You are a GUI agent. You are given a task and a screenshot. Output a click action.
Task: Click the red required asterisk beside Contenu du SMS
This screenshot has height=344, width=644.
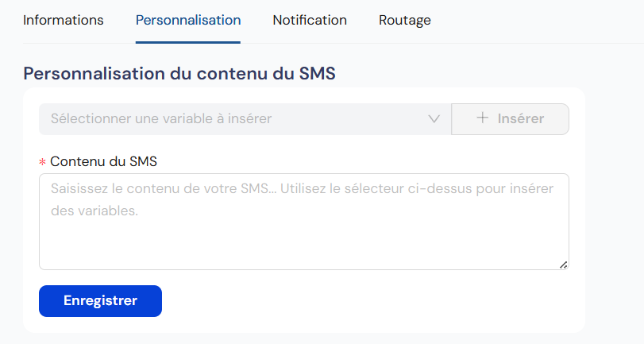(x=42, y=162)
